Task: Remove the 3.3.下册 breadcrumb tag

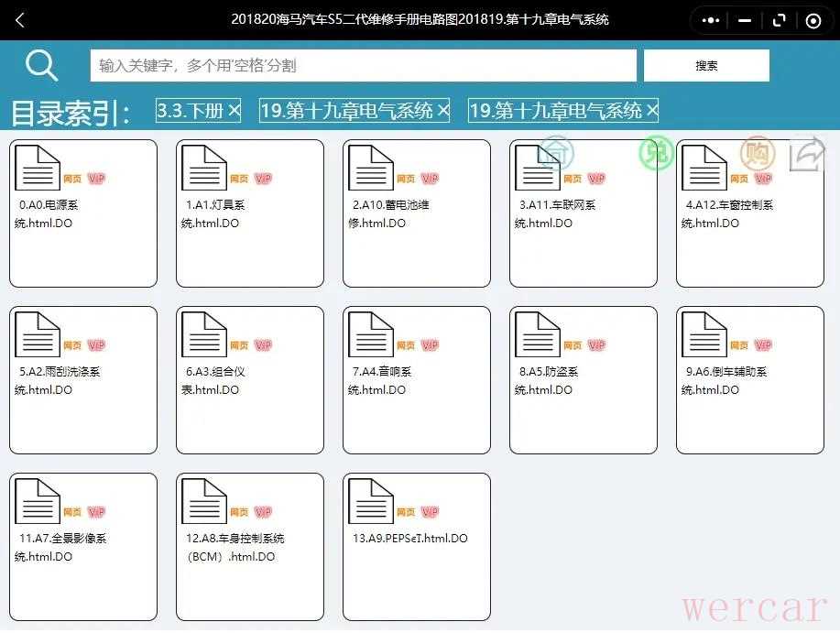Action: pyautogui.click(x=234, y=111)
